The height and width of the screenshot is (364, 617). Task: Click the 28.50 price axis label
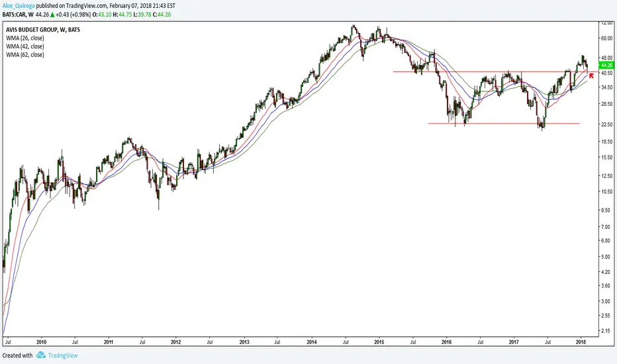tap(606, 104)
